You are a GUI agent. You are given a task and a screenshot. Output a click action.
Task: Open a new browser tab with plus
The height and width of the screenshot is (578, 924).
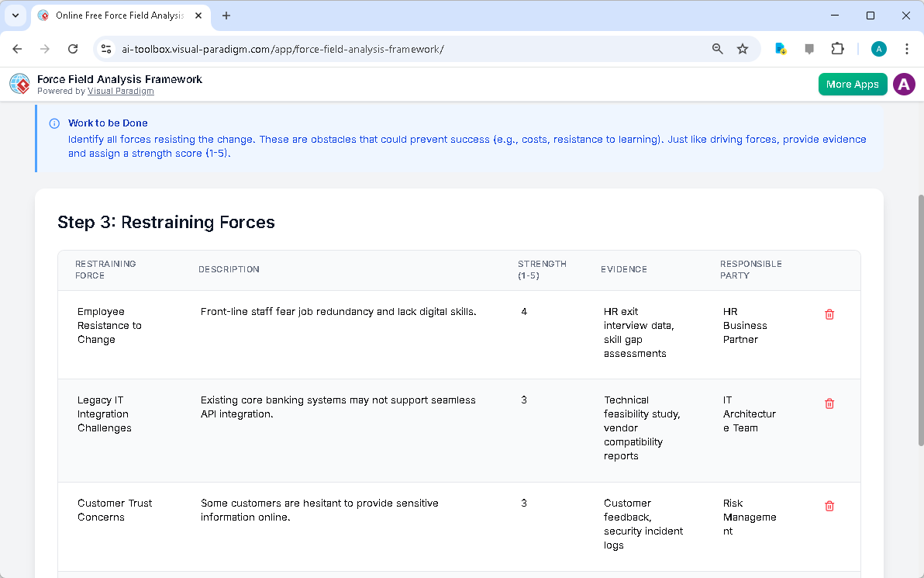pos(225,16)
